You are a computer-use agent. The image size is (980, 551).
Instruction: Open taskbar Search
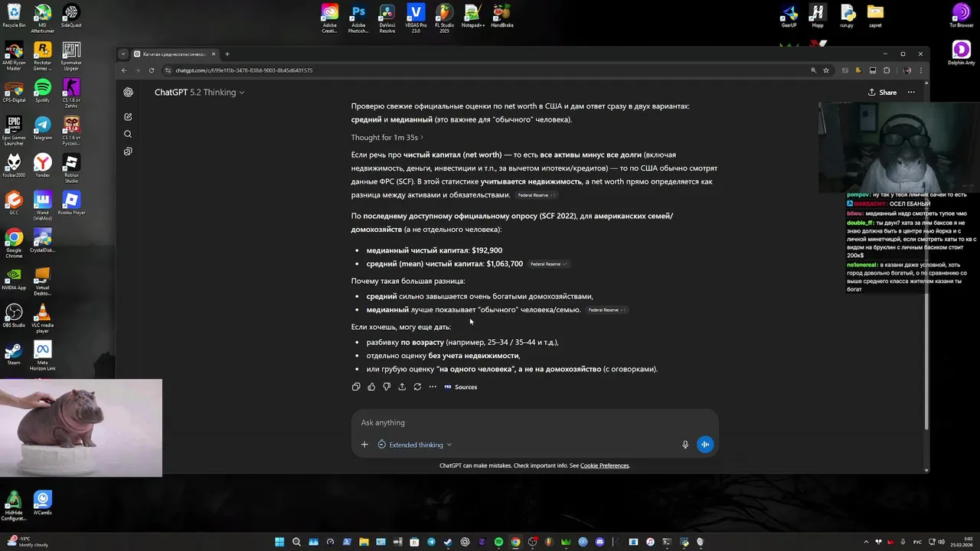[x=296, y=542]
